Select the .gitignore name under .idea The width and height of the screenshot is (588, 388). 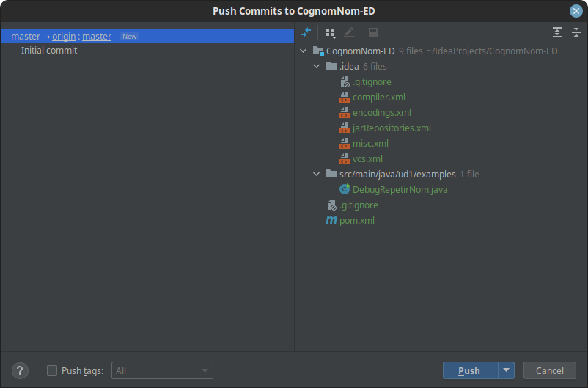(x=372, y=82)
